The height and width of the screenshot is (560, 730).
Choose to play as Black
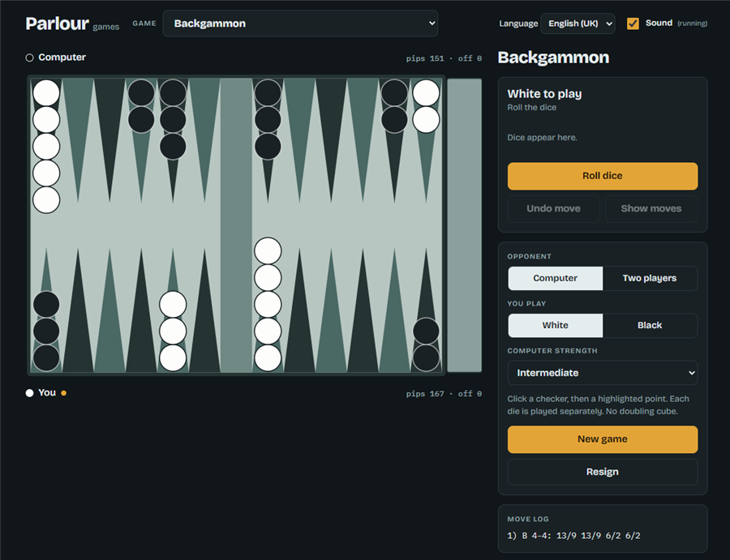click(650, 325)
